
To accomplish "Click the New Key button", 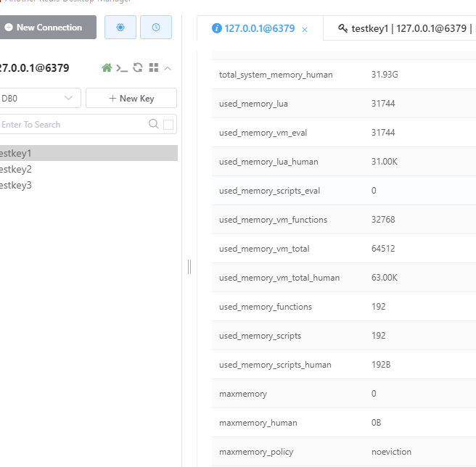I will pos(131,98).
